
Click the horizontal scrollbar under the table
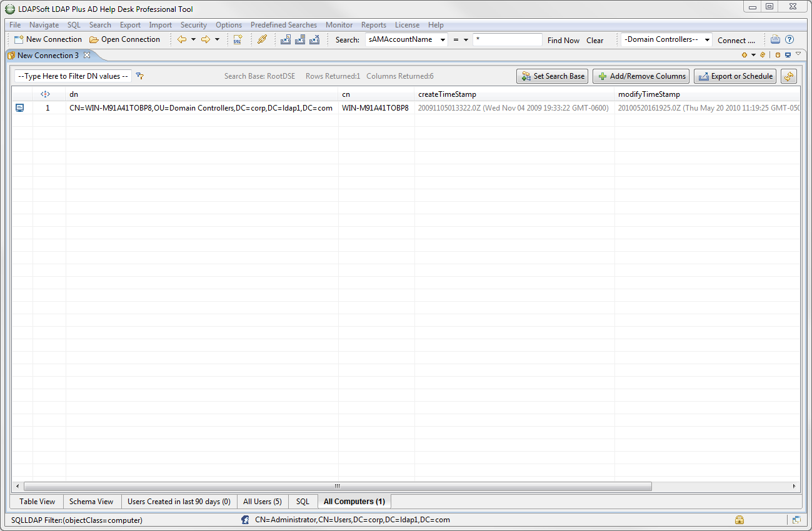pos(338,486)
